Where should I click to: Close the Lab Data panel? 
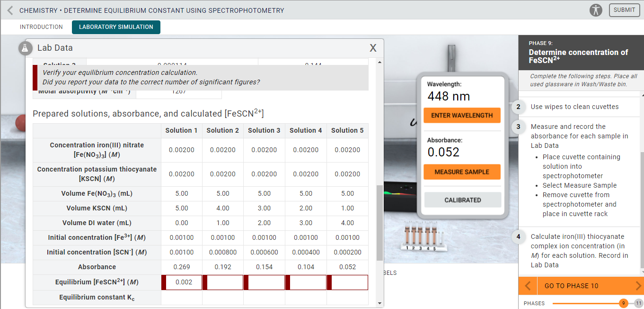tap(373, 48)
